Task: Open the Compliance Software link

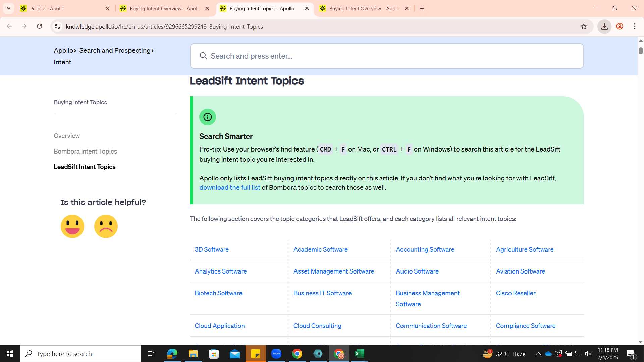Action: coord(526,326)
